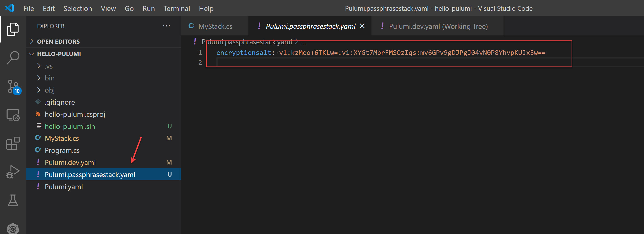The height and width of the screenshot is (234, 644).
Task: Click the RSS-style icon beside hello-pulumi.csproj
Action: [38, 114]
